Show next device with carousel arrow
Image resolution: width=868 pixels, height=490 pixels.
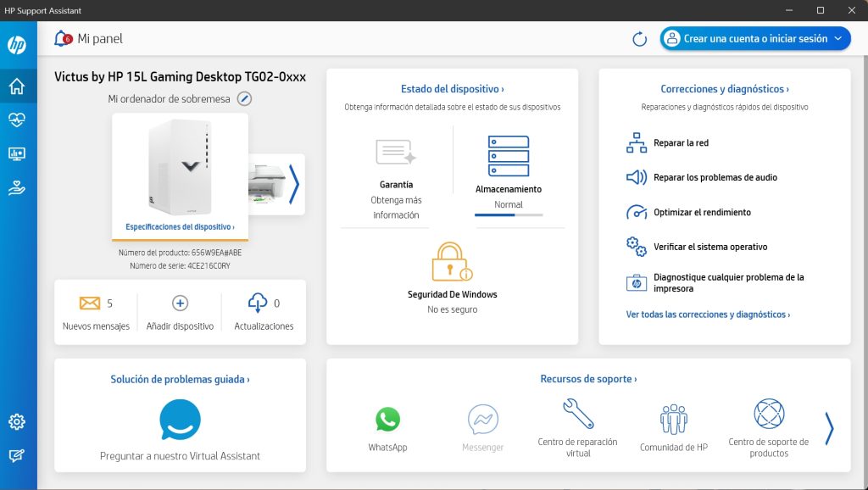[294, 184]
